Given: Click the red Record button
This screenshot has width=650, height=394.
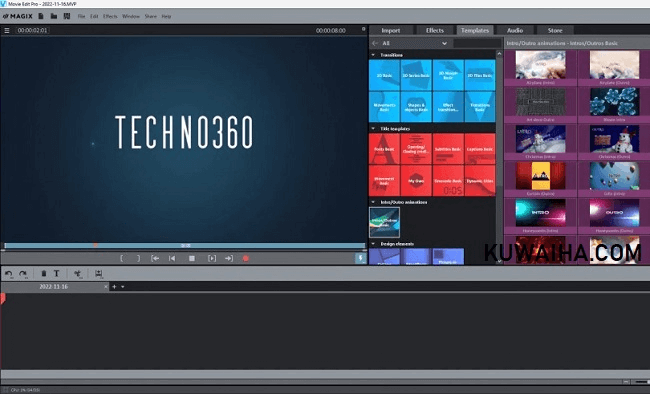Looking at the screenshot, I should tap(246, 258).
